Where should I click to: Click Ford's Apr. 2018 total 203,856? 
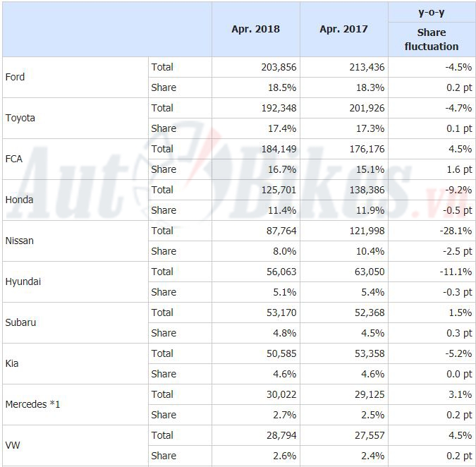coord(274,67)
